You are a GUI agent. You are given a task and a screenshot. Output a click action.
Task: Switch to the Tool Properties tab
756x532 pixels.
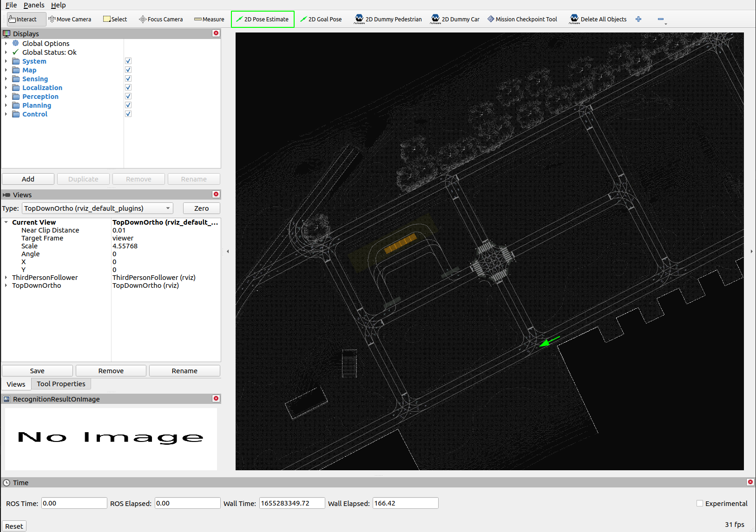point(61,383)
